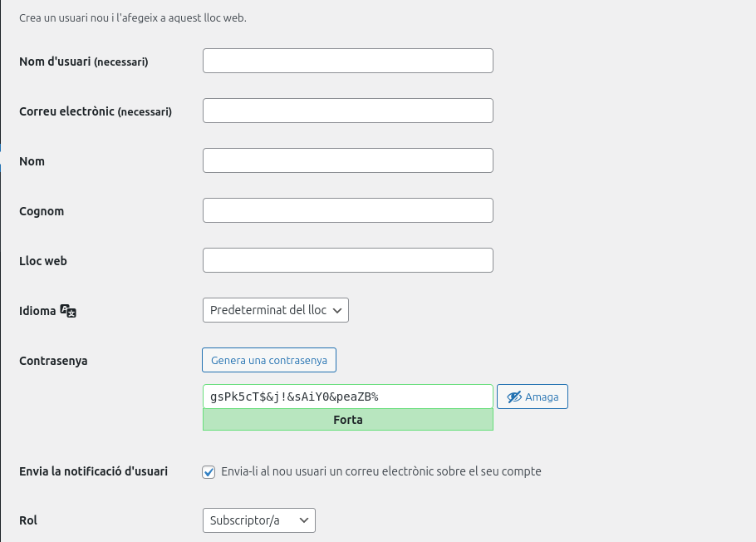
Task: Click the green Forta strength bar
Action: pyautogui.click(x=348, y=420)
